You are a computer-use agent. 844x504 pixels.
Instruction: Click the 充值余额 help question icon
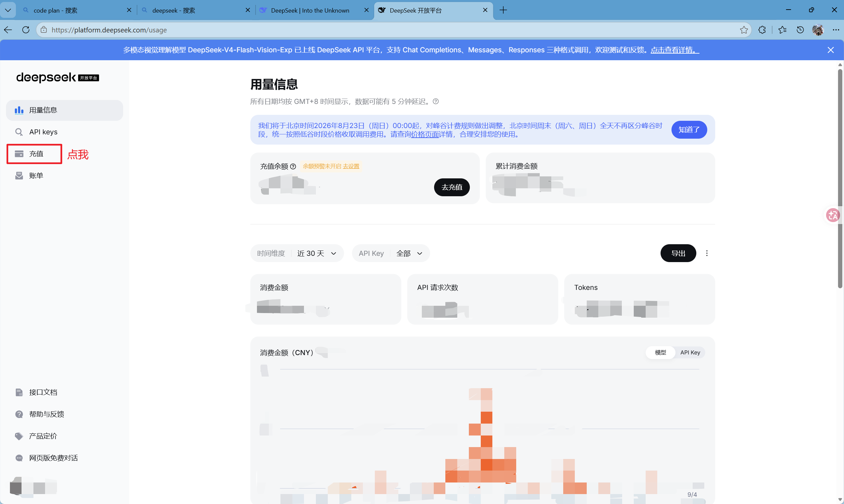293,166
